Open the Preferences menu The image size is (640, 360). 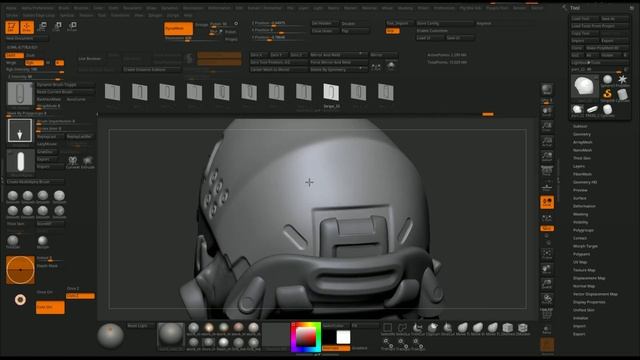tap(444, 8)
